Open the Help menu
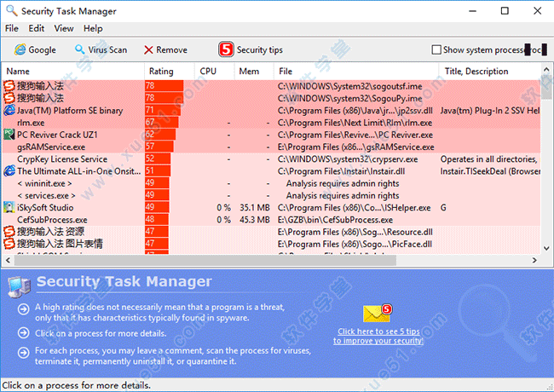This screenshot has width=554, height=392. tap(93, 28)
